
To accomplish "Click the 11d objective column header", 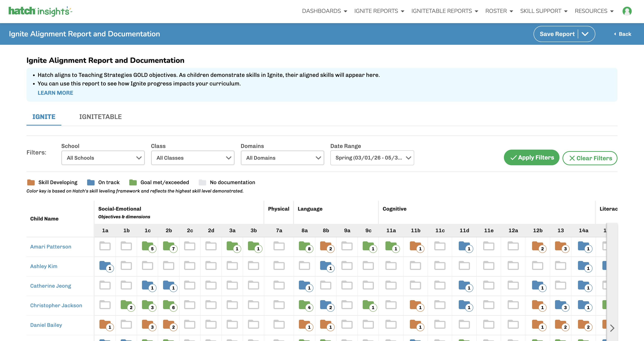I will pos(464,230).
